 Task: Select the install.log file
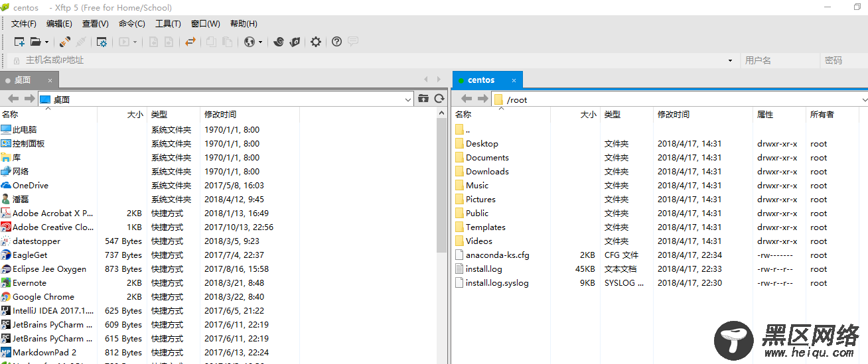(478, 269)
